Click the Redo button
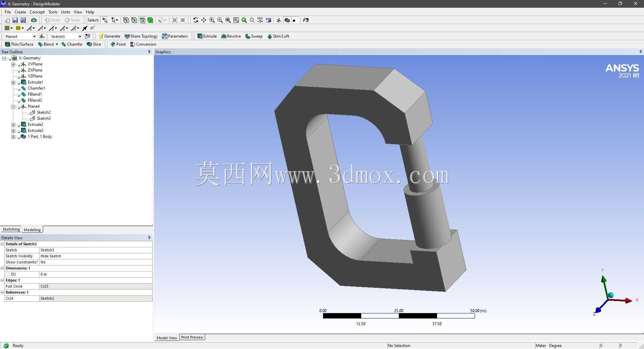Screen dimensions: 644x349 point(72,20)
